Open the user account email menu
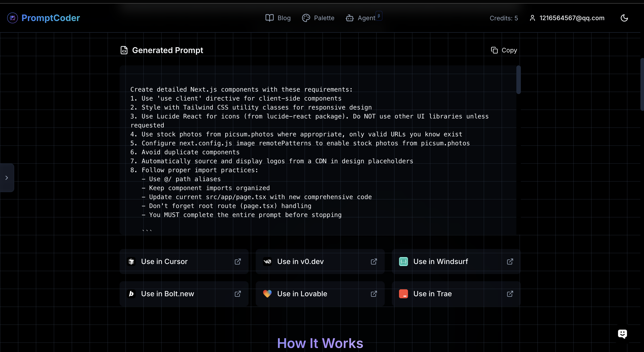644x352 pixels. [567, 18]
